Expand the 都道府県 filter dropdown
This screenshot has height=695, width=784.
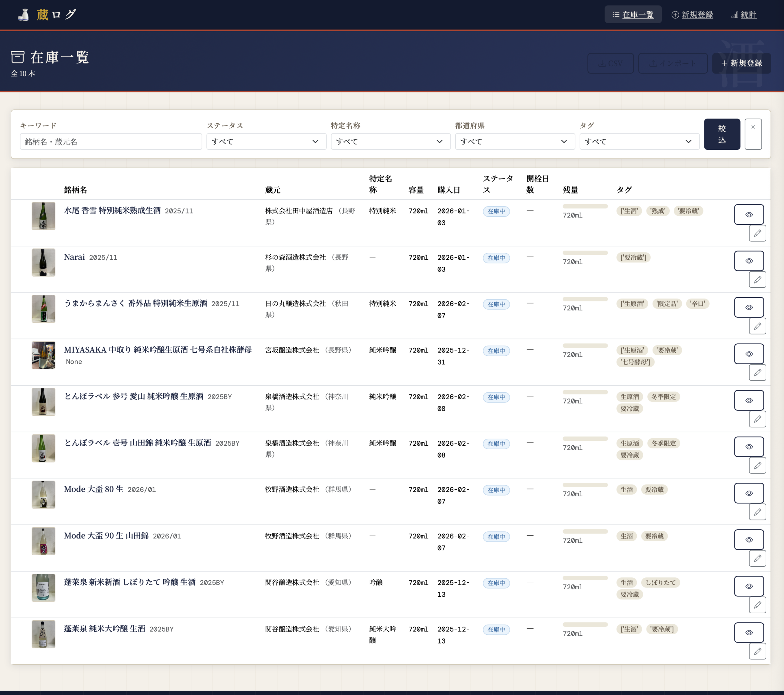click(x=515, y=142)
